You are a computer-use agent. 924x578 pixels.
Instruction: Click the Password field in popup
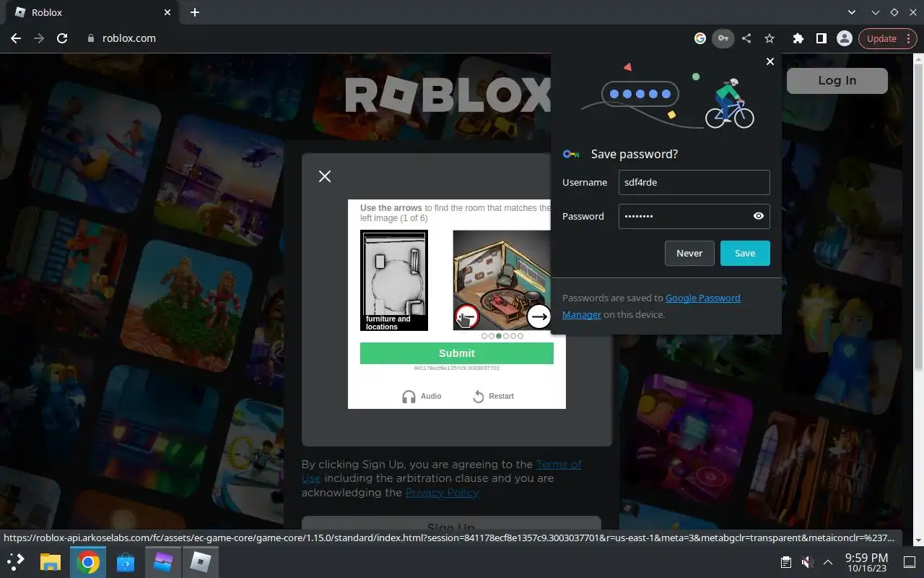click(x=694, y=216)
